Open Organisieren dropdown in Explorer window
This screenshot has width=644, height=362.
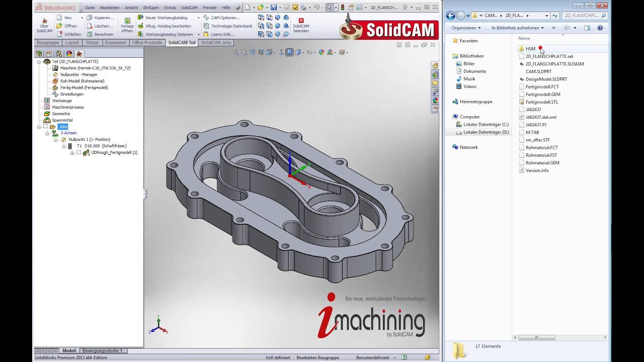click(x=466, y=28)
